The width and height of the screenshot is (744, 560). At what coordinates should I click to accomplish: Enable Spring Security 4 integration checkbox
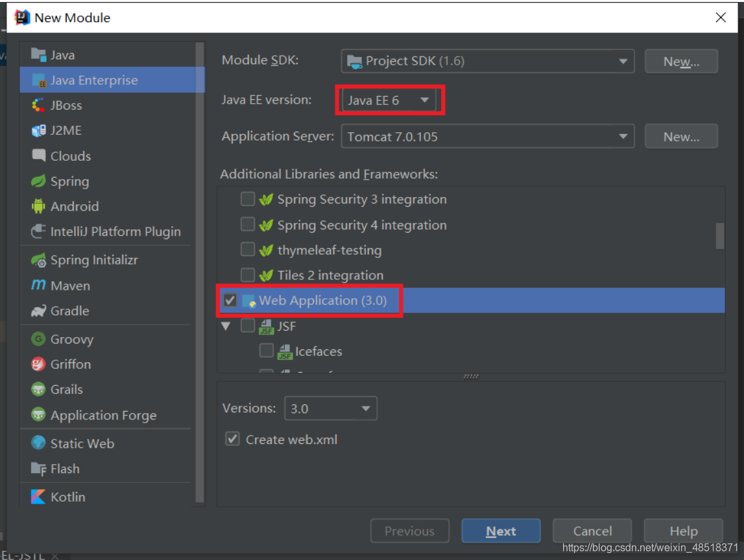pos(248,224)
